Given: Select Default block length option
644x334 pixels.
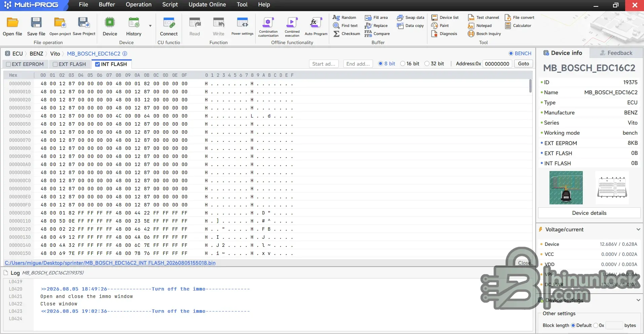Looking at the screenshot, I should coord(573,325).
